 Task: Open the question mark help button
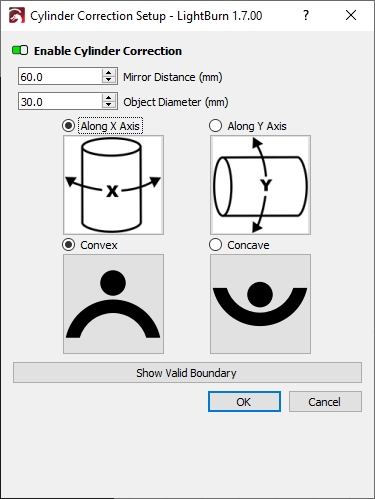click(306, 15)
